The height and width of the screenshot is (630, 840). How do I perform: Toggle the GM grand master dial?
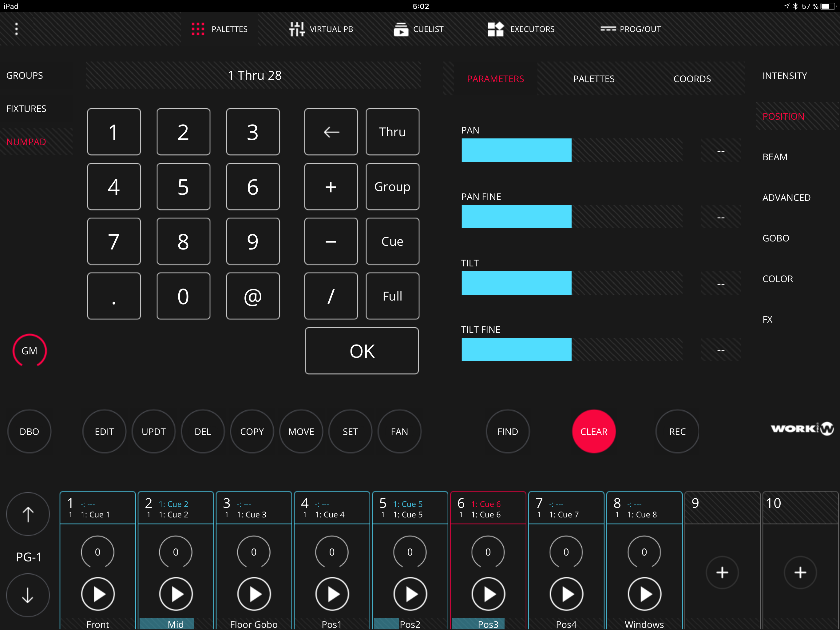[29, 351]
